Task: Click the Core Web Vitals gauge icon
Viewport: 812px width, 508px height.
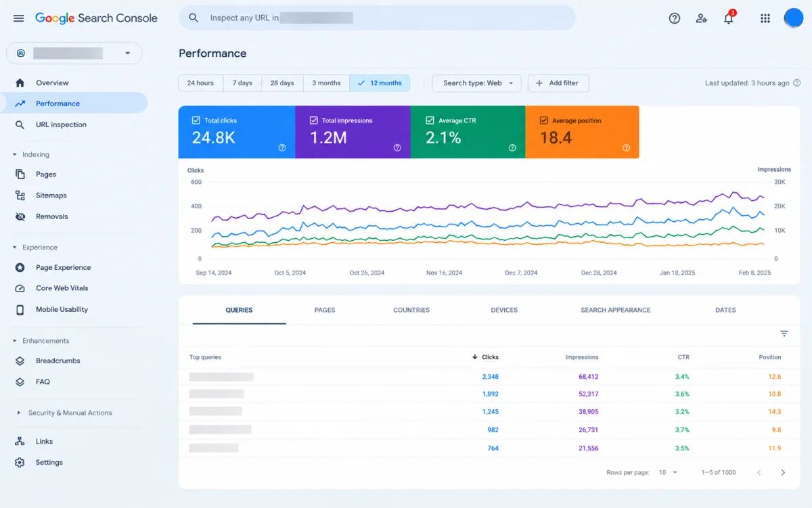Action: (x=20, y=288)
